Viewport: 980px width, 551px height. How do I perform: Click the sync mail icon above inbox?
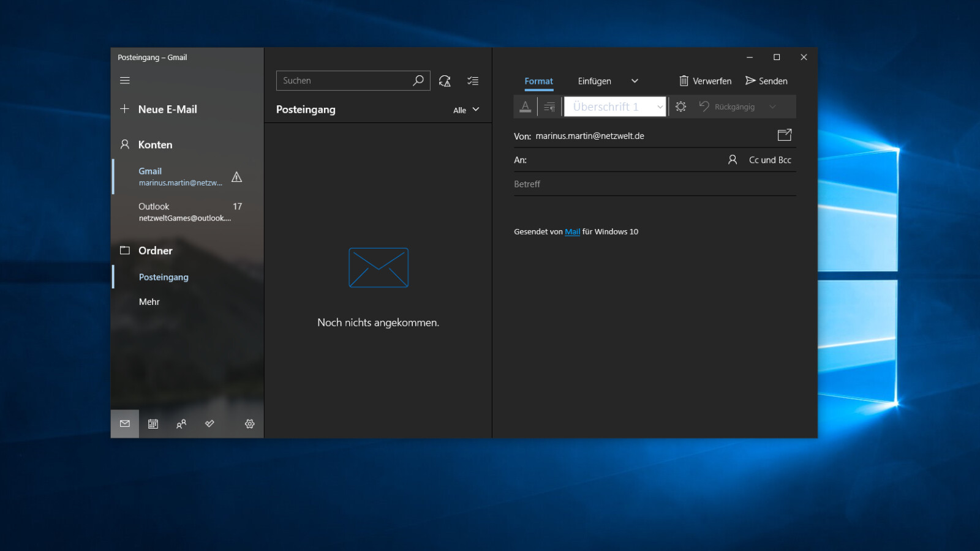coord(445,80)
